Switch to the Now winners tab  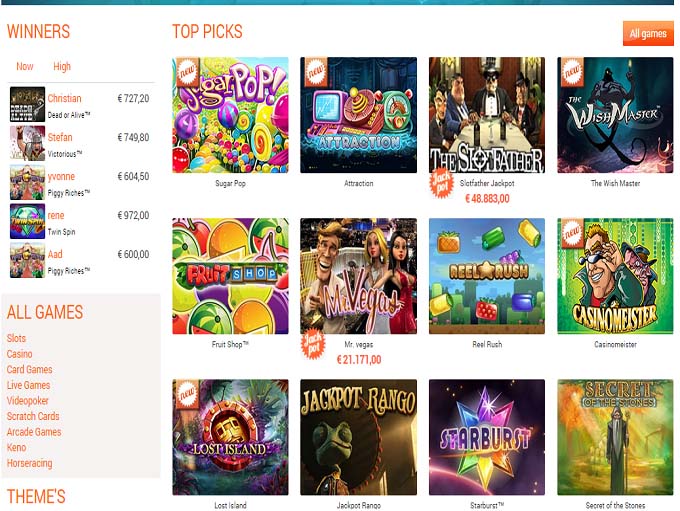(x=25, y=66)
